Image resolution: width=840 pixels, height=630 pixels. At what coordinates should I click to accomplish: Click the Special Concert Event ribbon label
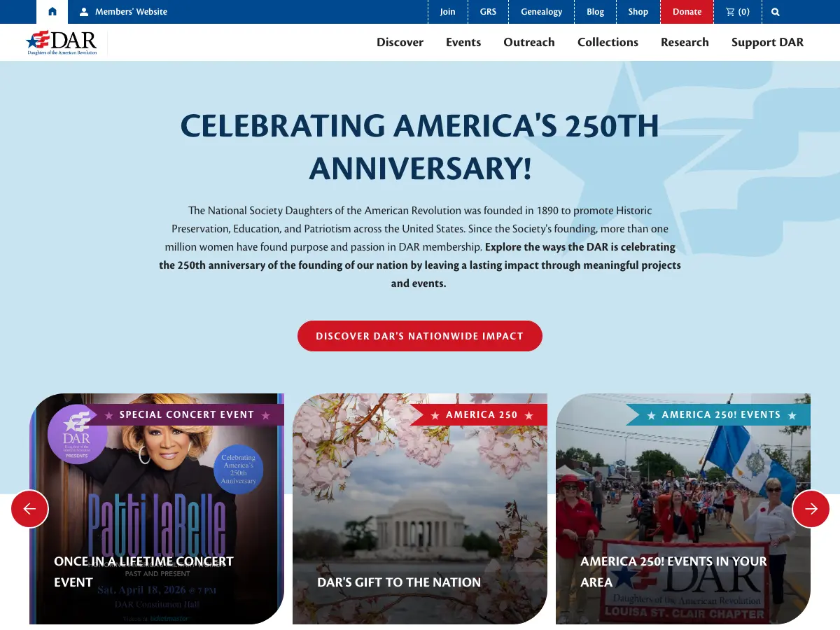tap(186, 414)
